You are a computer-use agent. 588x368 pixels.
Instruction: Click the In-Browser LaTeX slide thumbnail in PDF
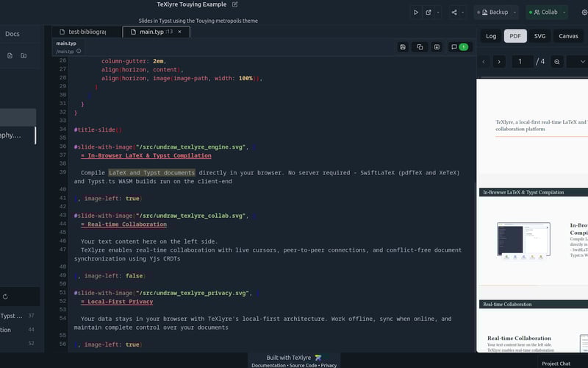coord(534,236)
